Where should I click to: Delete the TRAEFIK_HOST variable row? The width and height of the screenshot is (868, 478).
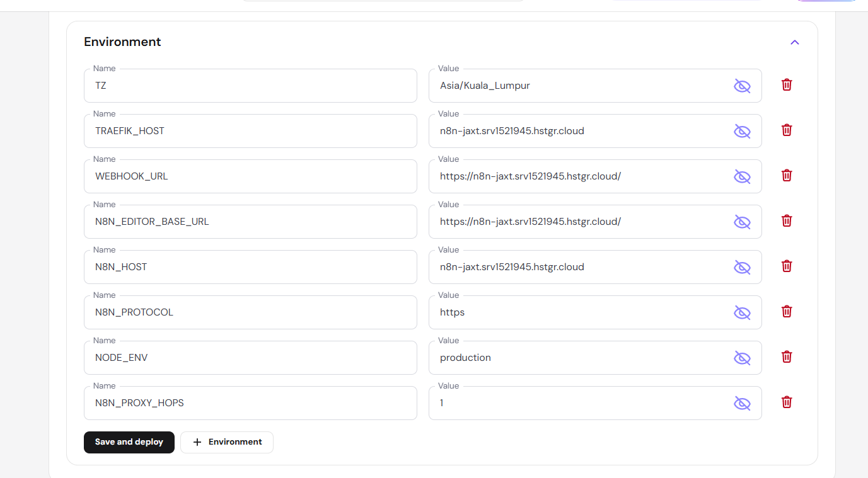[x=787, y=130]
